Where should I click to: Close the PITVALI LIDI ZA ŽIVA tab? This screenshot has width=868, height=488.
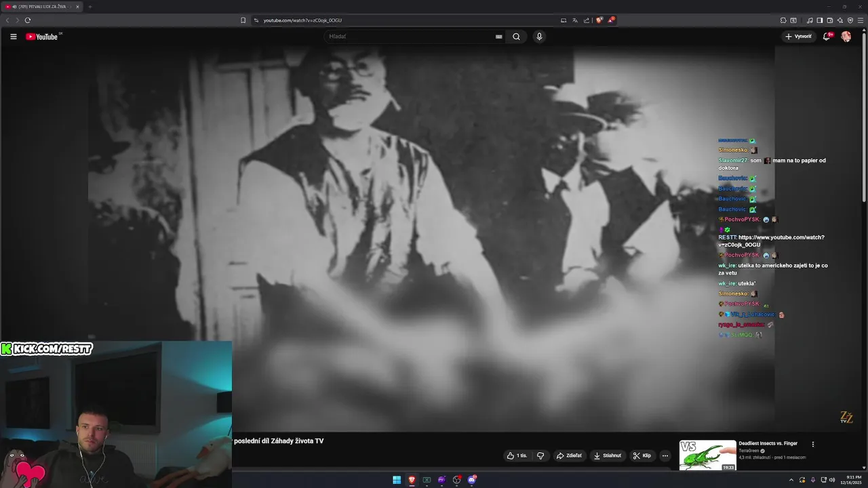tap(77, 7)
